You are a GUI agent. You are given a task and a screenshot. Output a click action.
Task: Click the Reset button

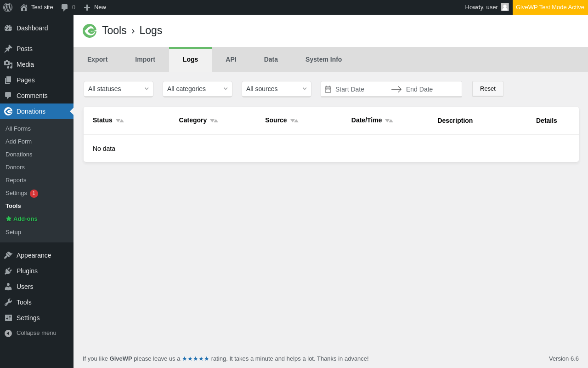[488, 89]
